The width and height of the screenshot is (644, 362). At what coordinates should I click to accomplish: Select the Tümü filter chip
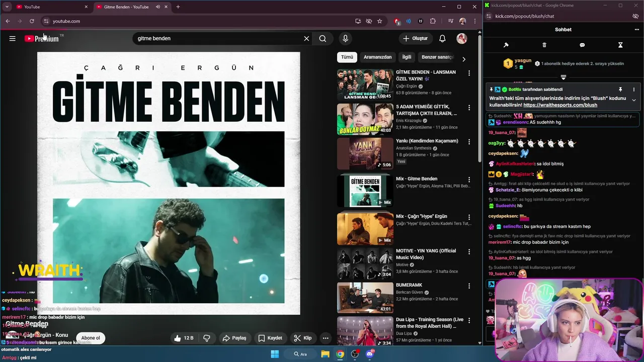tap(347, 57)
